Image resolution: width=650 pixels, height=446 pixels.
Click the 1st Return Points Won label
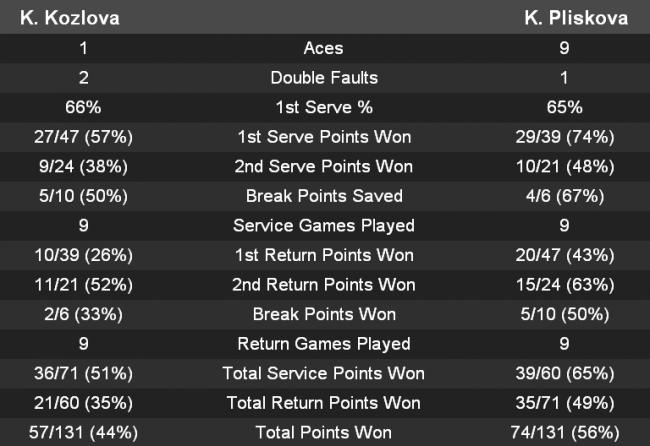(x=325, y=255)
